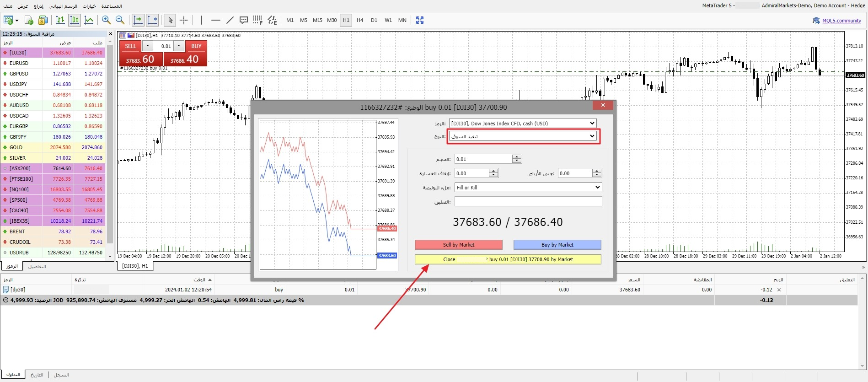Click the Buy by Market button
Image resolution: width=868 pixels, height=382 pixels.
point(557,245)
